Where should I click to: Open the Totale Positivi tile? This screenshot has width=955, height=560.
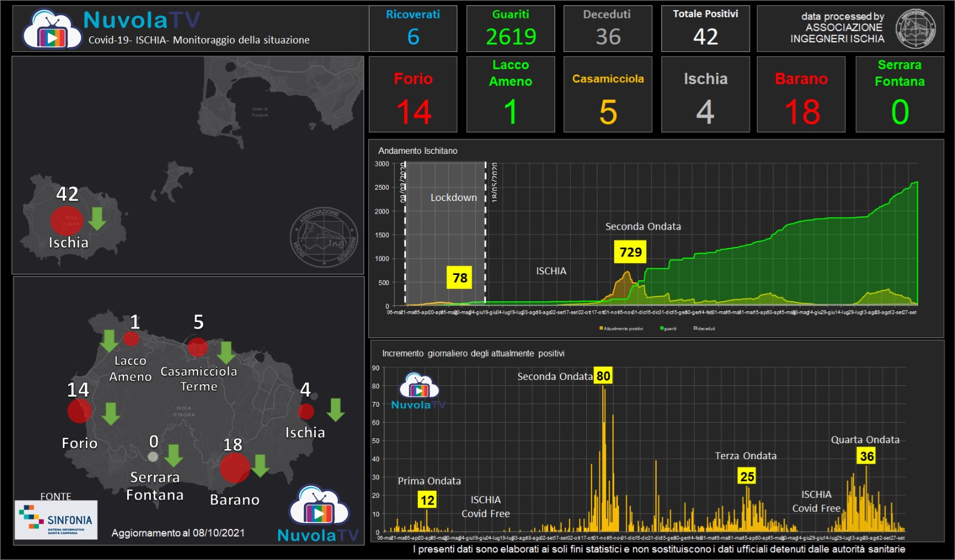[705, 29]
